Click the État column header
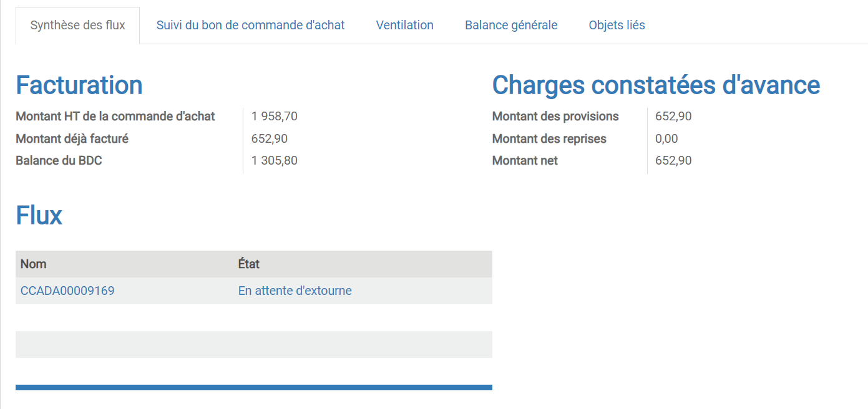The width and height of the screenshot is (868, 409). tap(249, 264)
